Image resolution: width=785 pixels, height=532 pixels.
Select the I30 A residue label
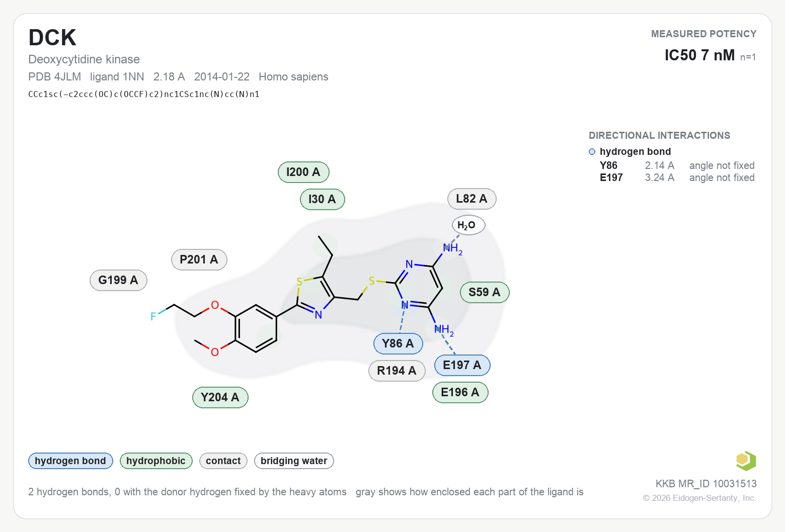[x=323, y=199]
